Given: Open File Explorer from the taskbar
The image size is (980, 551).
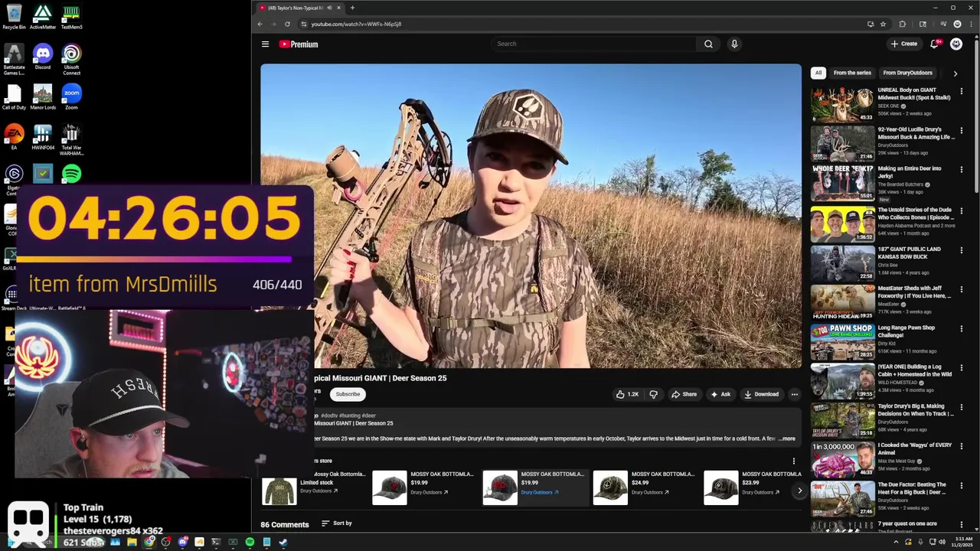Looking at the screenshot, I should 132,542.
